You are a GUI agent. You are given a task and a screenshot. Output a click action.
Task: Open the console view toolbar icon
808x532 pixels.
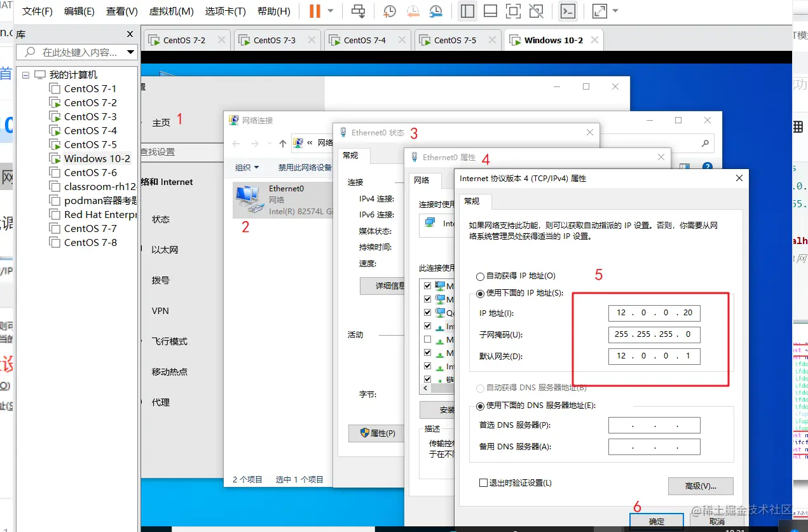coord(568,11)
